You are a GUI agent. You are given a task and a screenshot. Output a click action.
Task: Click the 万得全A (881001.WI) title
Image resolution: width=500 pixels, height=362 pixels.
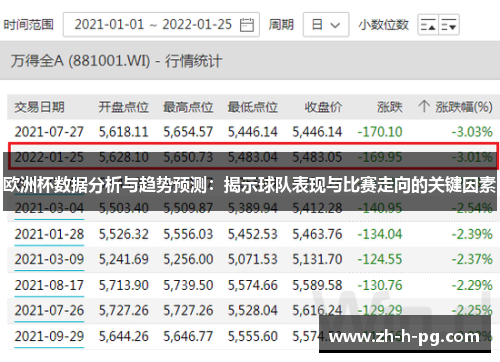[x=116, y=61]
